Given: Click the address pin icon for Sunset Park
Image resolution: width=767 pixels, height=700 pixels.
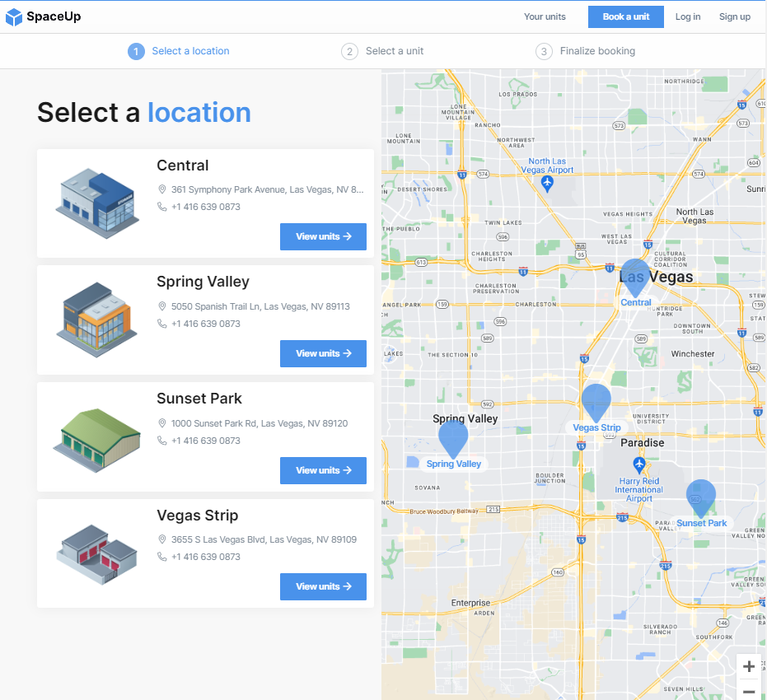Looking at the screenshot, I should 162,422.
